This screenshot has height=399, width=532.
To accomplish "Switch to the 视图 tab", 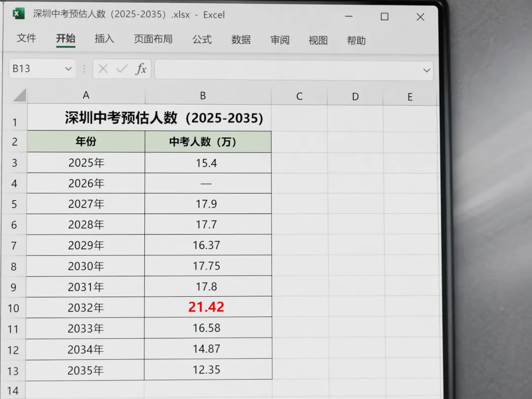I will pyautogui.click(x=318, y=40).
